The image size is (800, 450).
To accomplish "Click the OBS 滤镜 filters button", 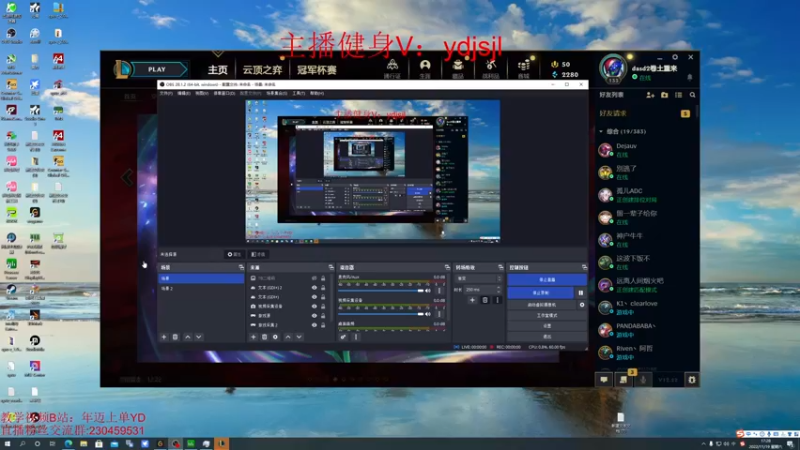I will pos(258,254).
